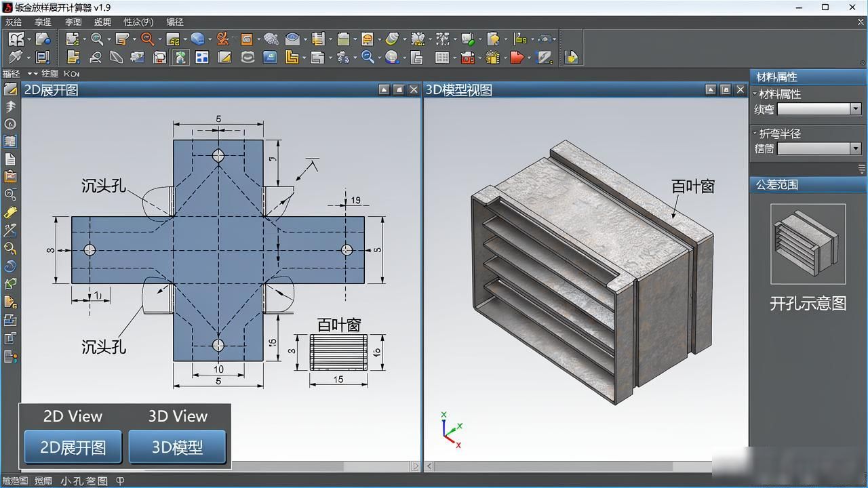Click the 2D展开图 button
This screenshot has height=488, width=868.
point(73,447)
